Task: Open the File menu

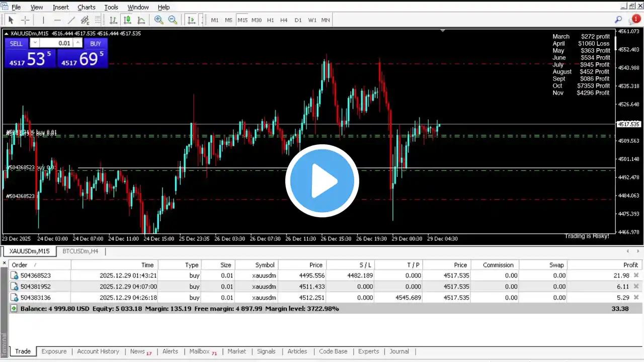Action: [x=16, y=7]
